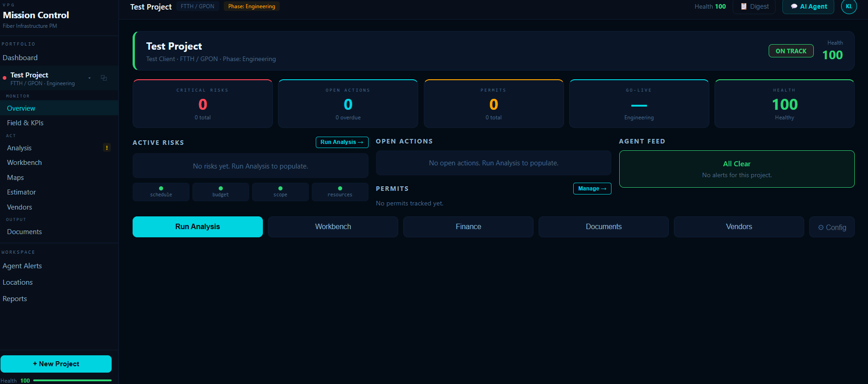Open the Vendors quick-action tile
The height and width of the screenshot is (384, 868).
pos(739,227)
